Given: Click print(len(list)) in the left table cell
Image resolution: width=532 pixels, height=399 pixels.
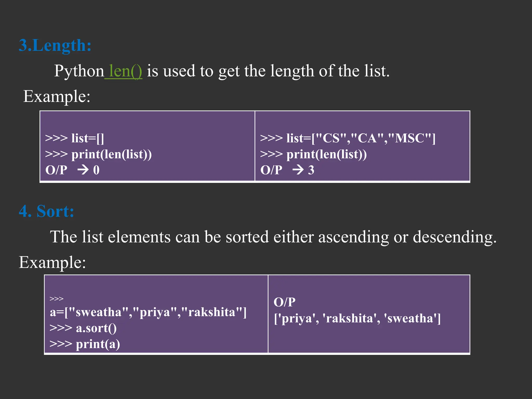Looking at the screenshot, I should point(98,154).
